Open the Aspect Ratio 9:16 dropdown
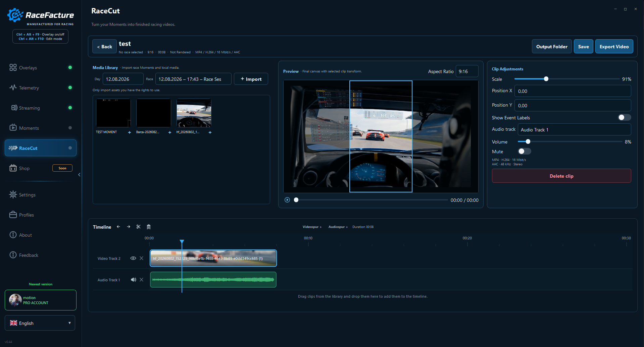644x347 pixels. (467, 71)
